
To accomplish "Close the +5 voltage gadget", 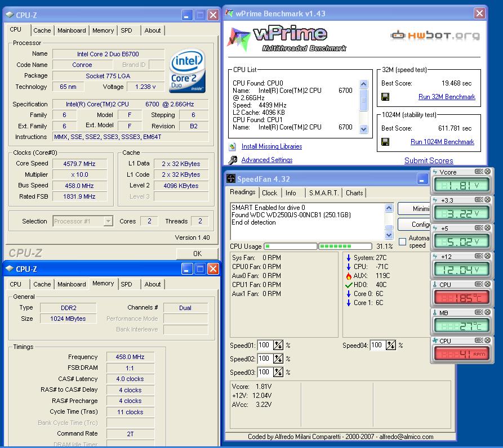I will tap(487, 228).
